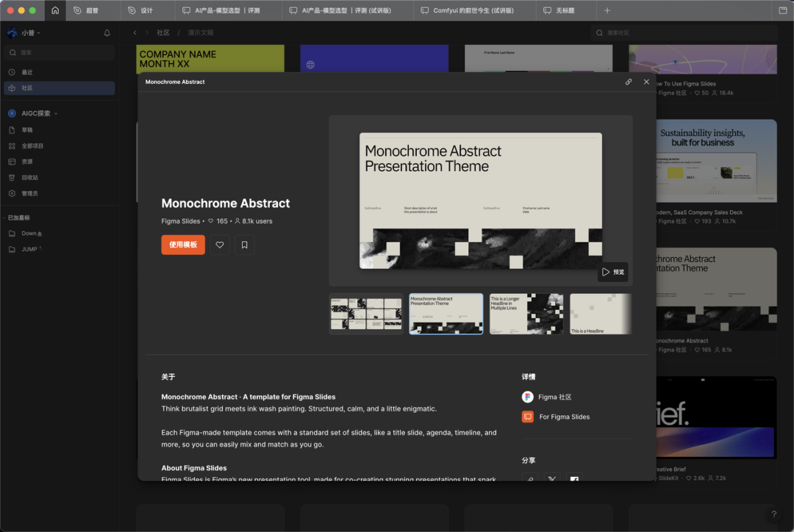Screen dimensions: 794x532
Task: Go back using the left arrow
Action: (135, 33)
